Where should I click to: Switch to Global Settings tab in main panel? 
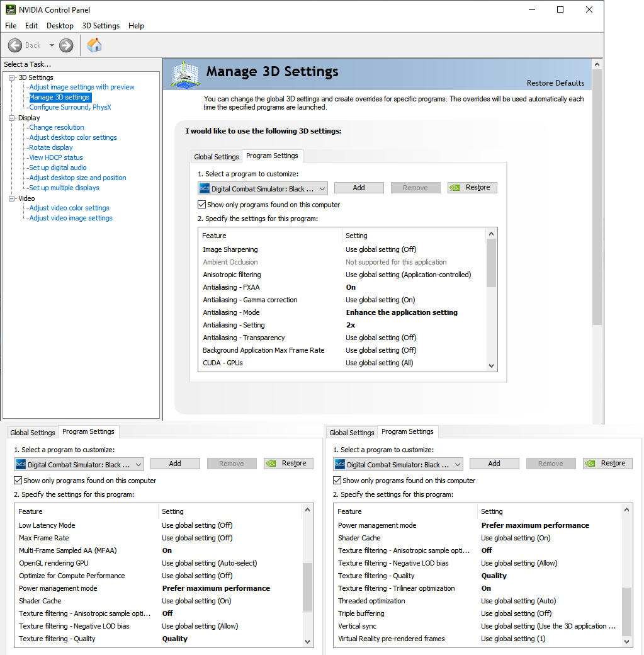[x=217, y=157]
